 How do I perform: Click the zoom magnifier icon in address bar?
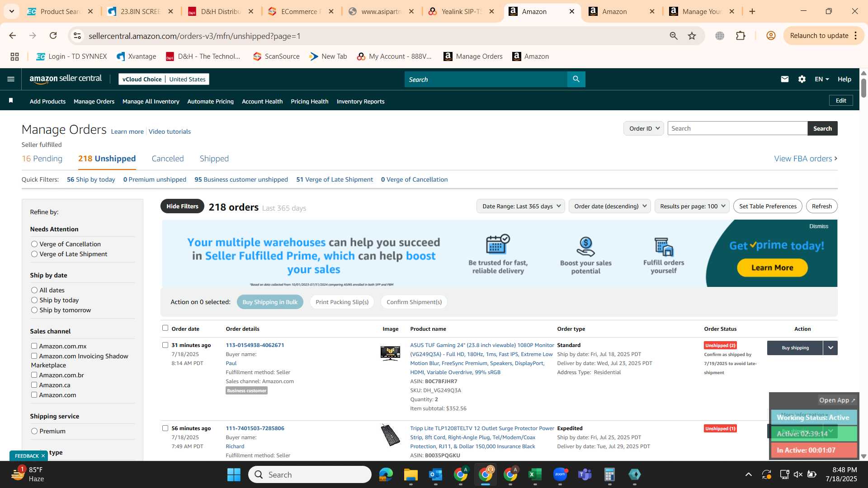tap(673, 36)
